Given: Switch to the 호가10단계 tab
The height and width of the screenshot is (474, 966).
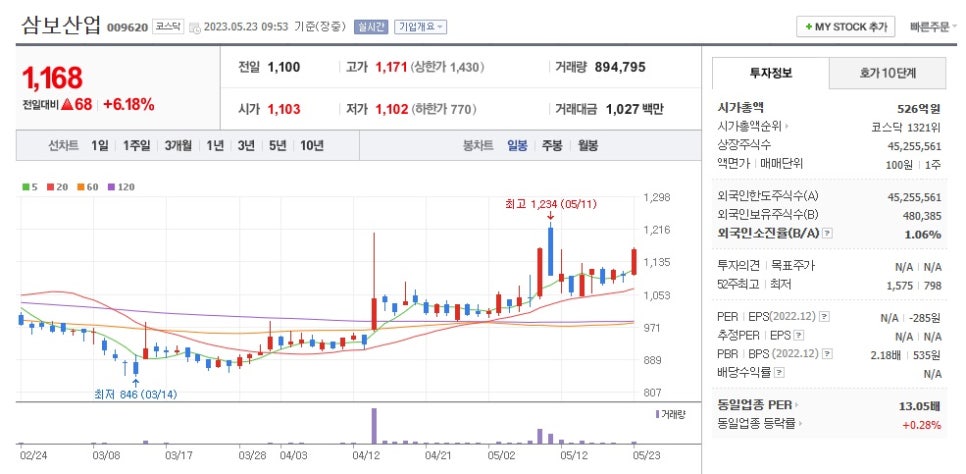Looking at the screenshot, I should click(887, 73).
